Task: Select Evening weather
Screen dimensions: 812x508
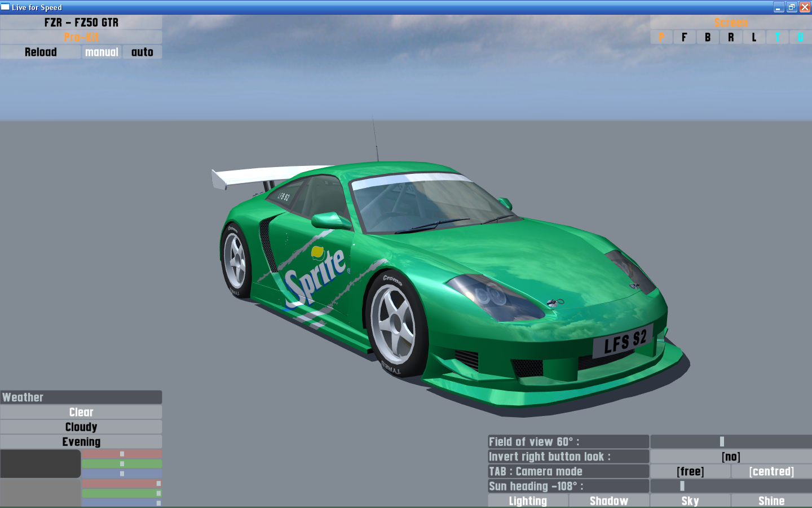Action: pyautogui.click(x=81, y=441)
